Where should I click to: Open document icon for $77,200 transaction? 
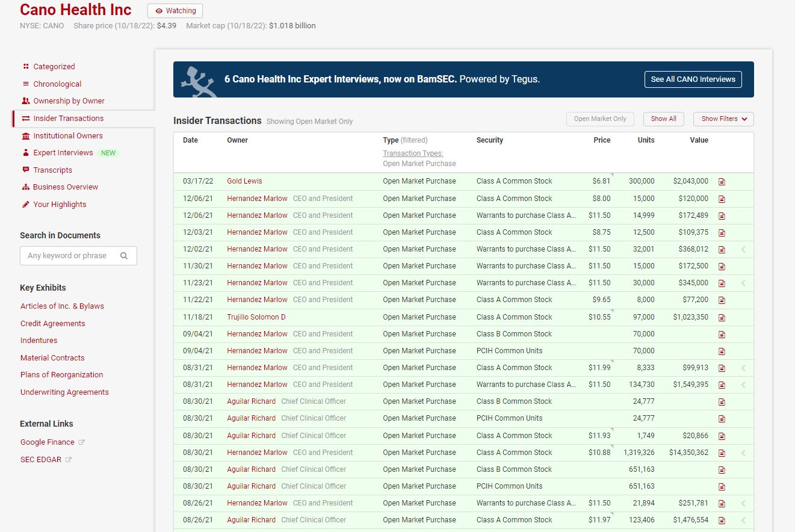click(x=722, y=300)
